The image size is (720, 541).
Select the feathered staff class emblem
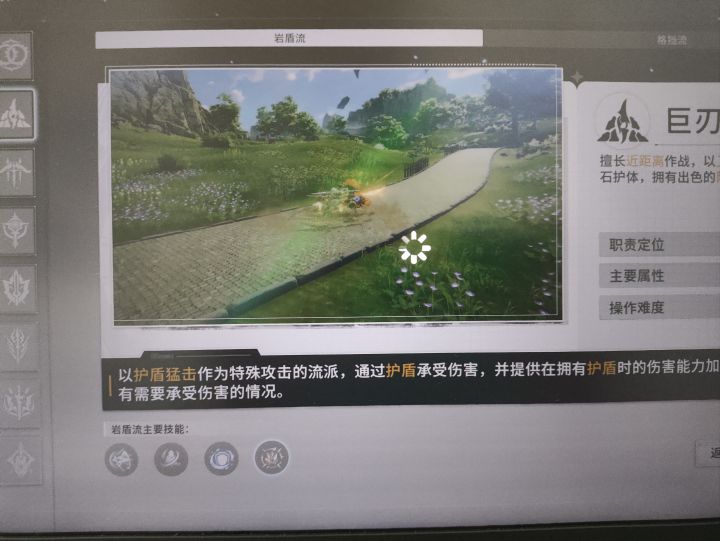[18, 346]
